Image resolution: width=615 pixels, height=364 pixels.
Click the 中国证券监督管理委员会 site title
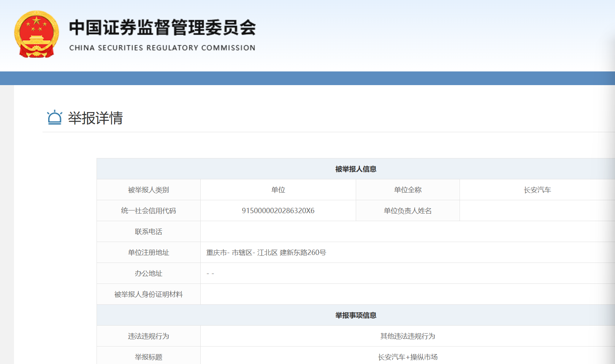(162, 27)
